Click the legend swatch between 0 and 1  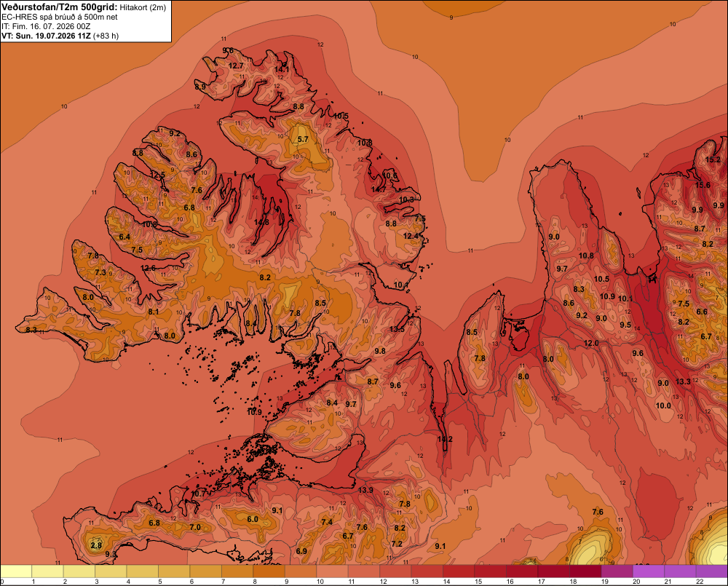16,571
